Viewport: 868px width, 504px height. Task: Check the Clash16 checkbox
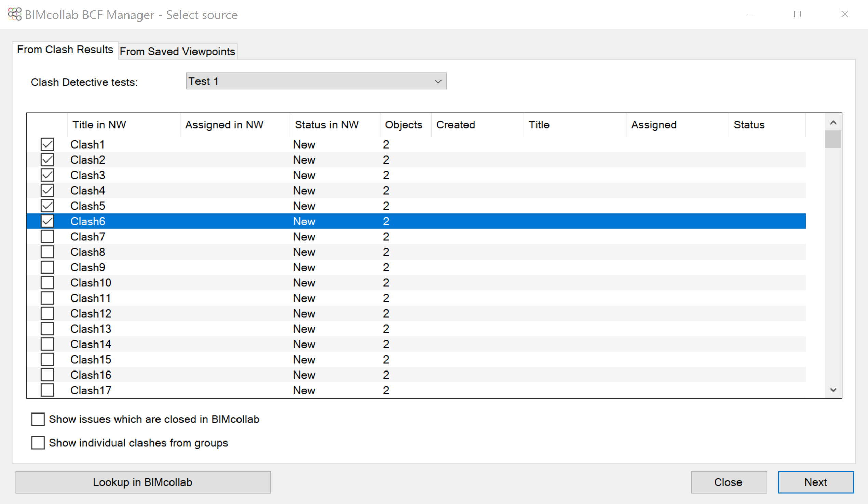pos(47,375)
